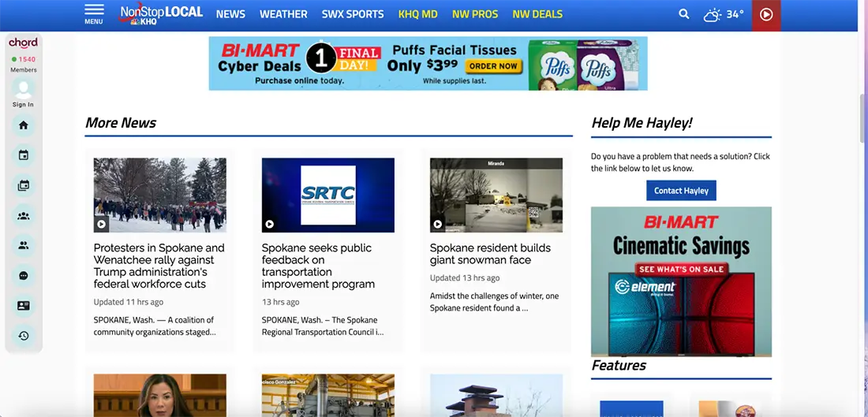Open the industrial warehouse story thumbnail
Screen dimensions: 868x417
click(328, 396)
